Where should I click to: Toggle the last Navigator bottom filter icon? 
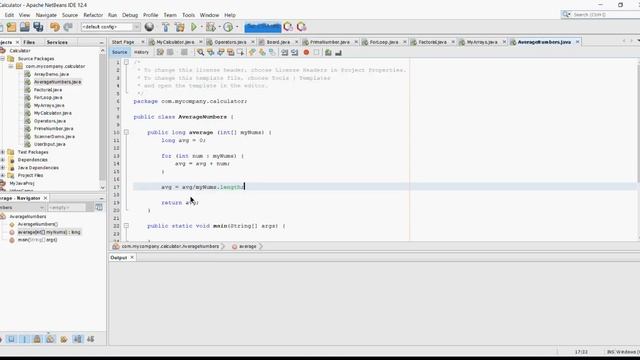(x=91, y=339)
